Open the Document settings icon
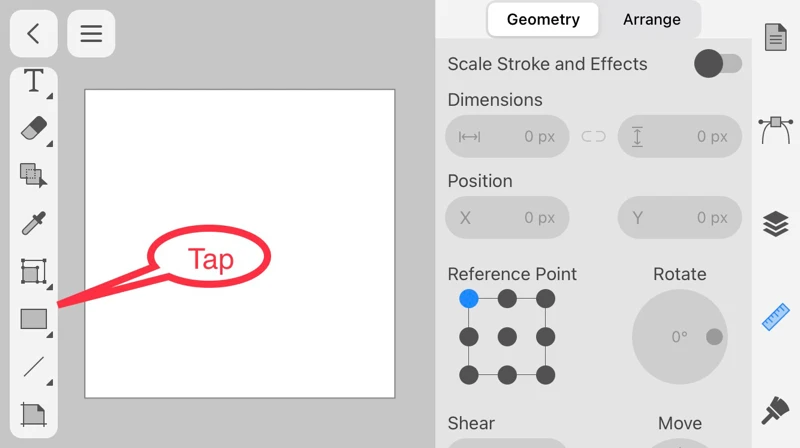Screen dimensions: 800x448 tap(775, 37)
